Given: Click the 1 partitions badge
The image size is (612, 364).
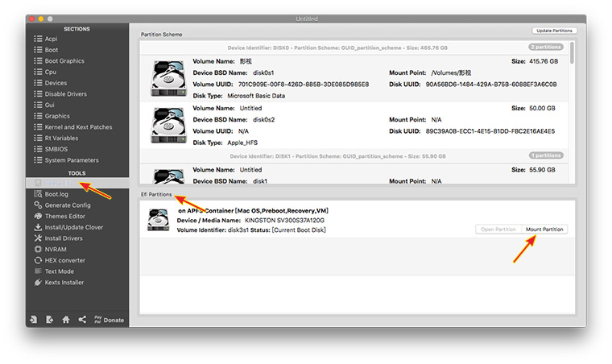Looking at the screenshot, I should [546, 155].
